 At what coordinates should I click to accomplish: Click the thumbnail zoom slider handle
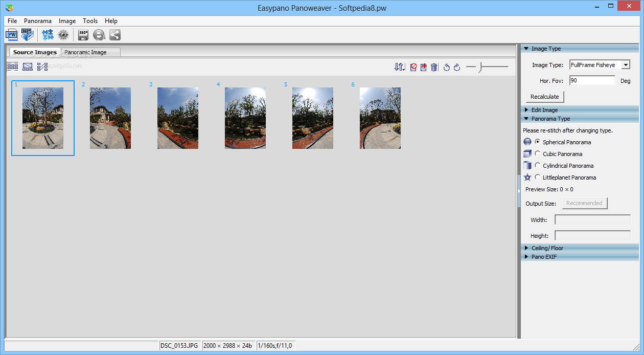[x=479, y=67]
